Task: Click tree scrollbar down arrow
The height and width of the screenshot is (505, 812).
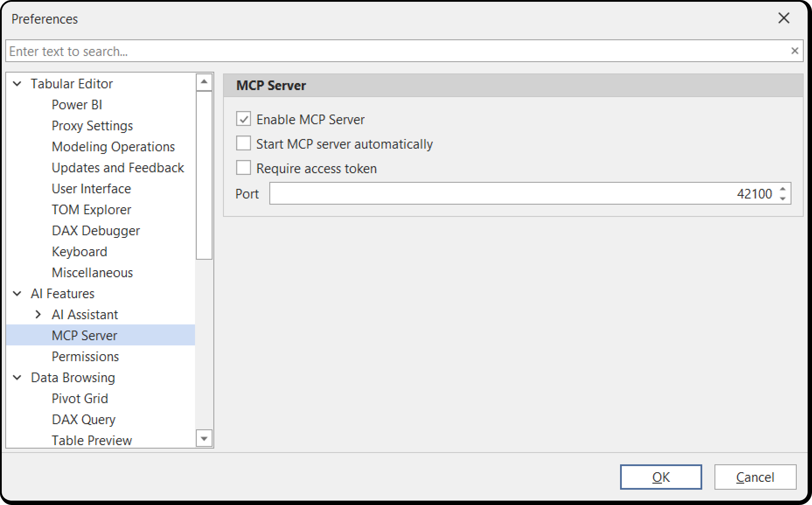Action: [x=204, y=438]
